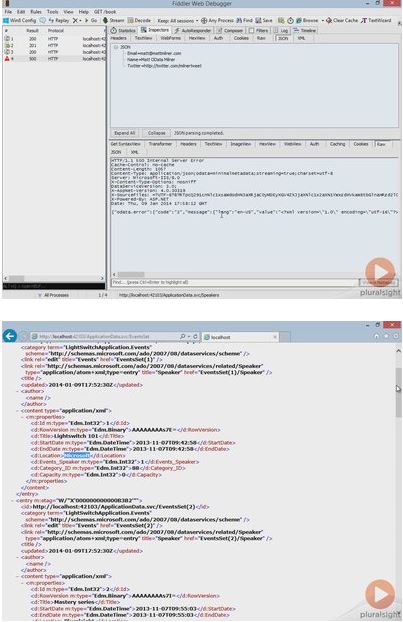Click the Find toolbar button
The height and width of the screenshot is (622, 403).
(x=244, y=20)
